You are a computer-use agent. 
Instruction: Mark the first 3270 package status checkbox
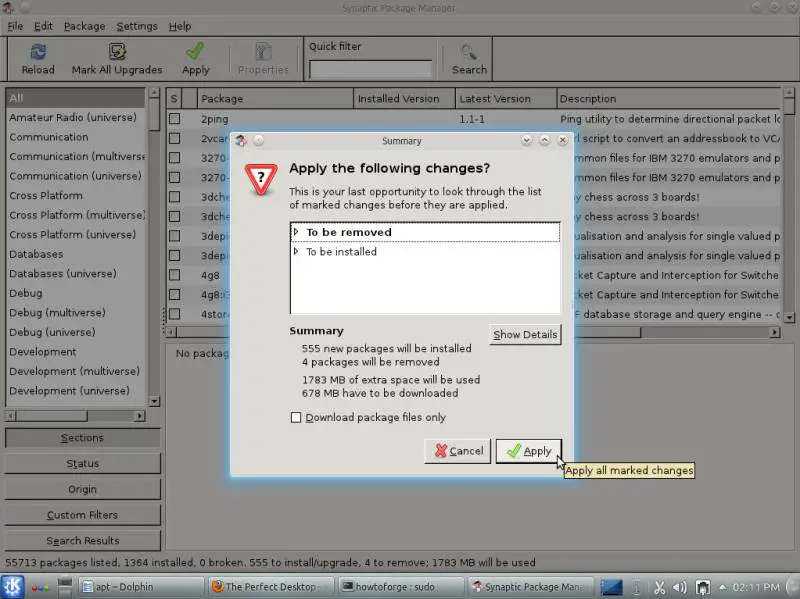(174, 158)
